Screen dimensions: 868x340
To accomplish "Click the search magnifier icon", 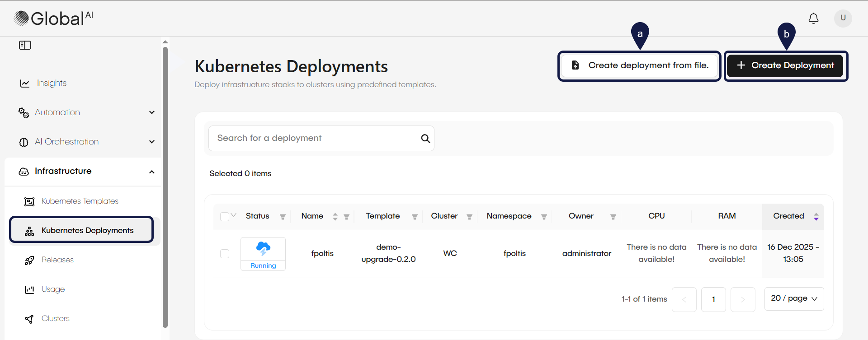I will point(425,139).
